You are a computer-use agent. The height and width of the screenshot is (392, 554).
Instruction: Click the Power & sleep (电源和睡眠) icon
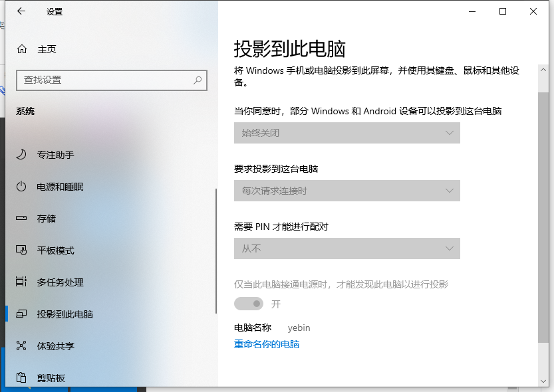click(x=21, y=187)
